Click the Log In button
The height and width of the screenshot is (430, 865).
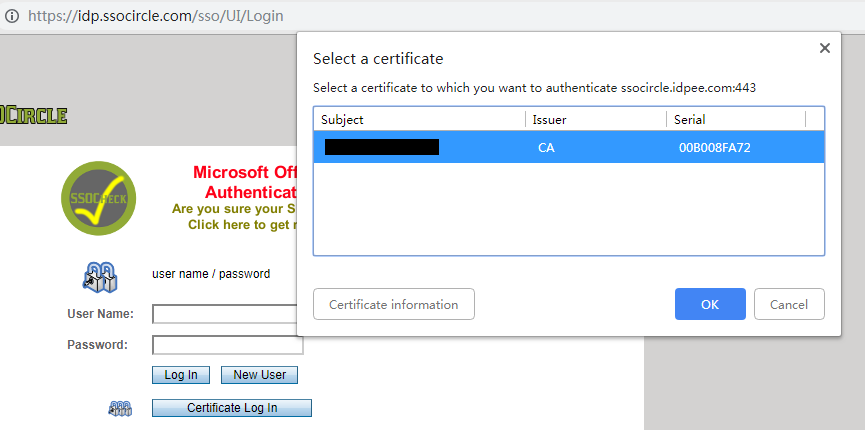pos(181,375)
